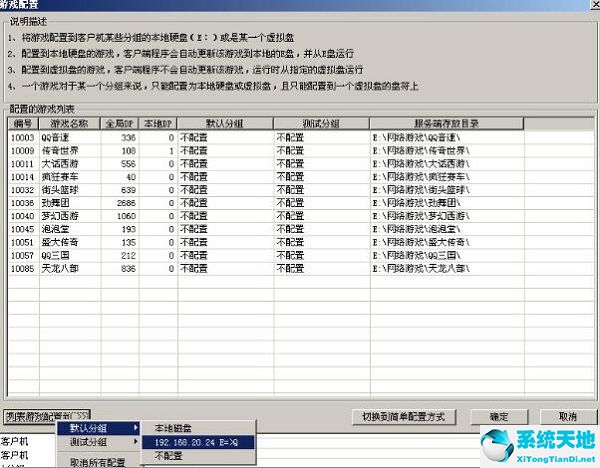Image resolution: width=600 pixels, height=468 pixels.
Task: Select the 泡泡堂 game name
Action: (55, 229)
